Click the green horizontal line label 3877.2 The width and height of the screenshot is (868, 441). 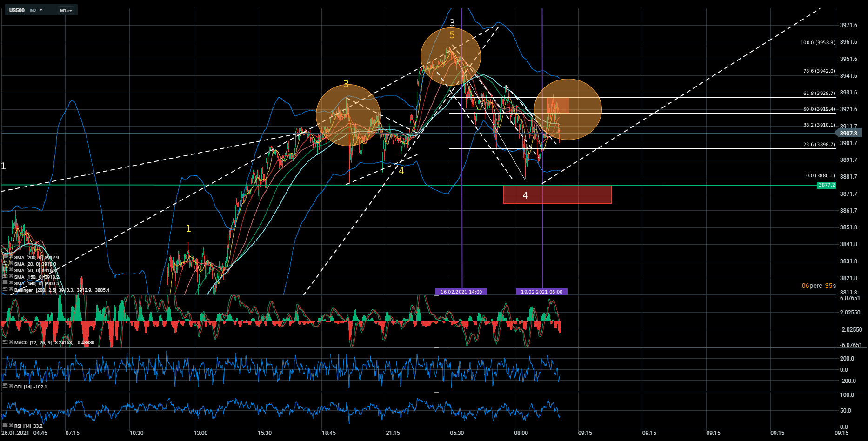[x=827, y=185]
